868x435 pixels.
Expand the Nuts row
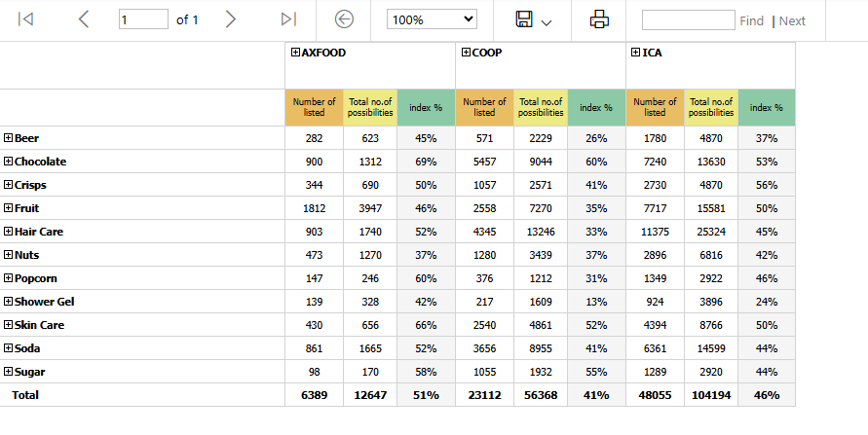click(x=9, y=255)
